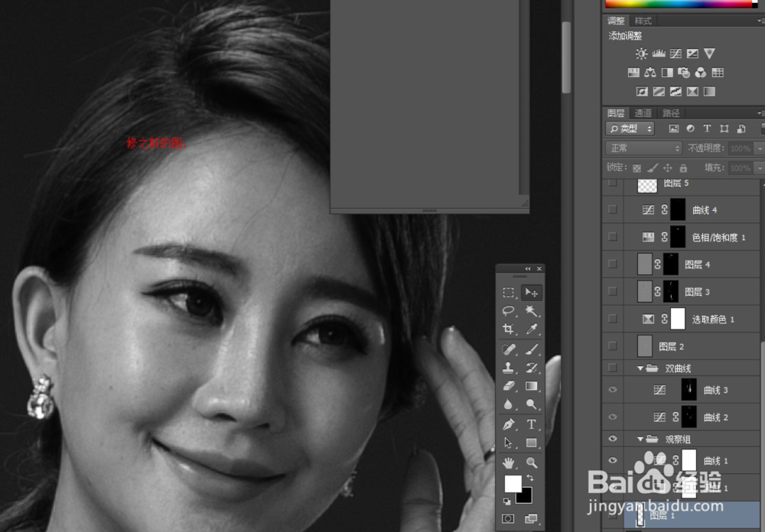This screenshot has width=765, height=532.
Task: Show 图层 4 layer visibility
Action: point(613,264)
